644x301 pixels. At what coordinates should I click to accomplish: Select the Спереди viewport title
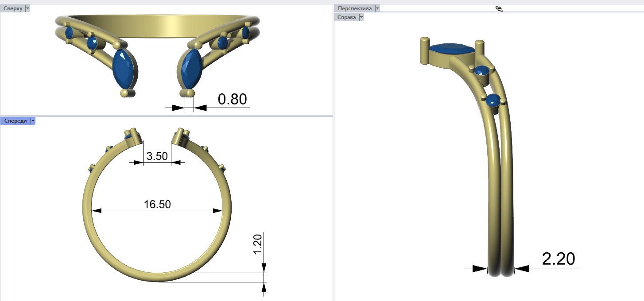[15, 121]
